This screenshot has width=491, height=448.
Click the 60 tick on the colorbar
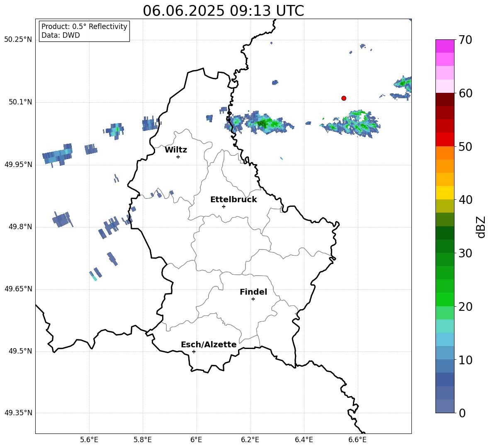click(x=465, y=93)
